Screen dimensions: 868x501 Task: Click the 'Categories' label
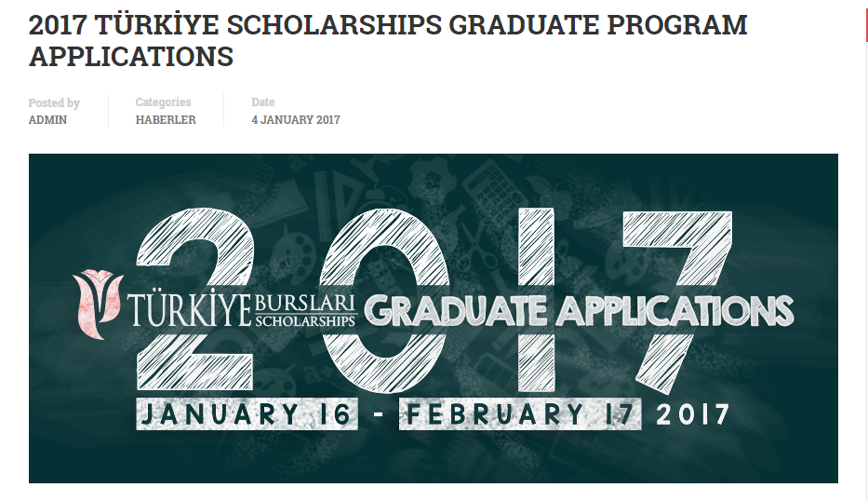coord(164,102)
